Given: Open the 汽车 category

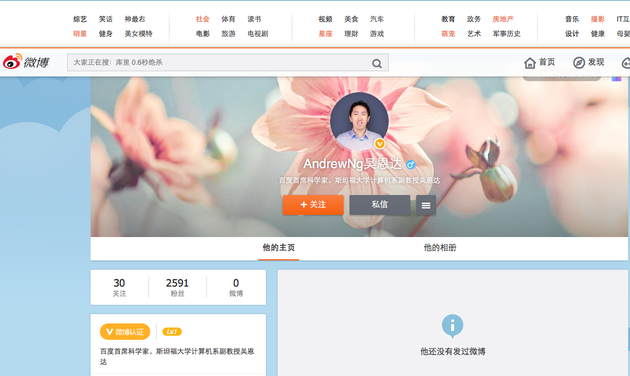Looking at the screenshot, I should (x=377, y=19).
